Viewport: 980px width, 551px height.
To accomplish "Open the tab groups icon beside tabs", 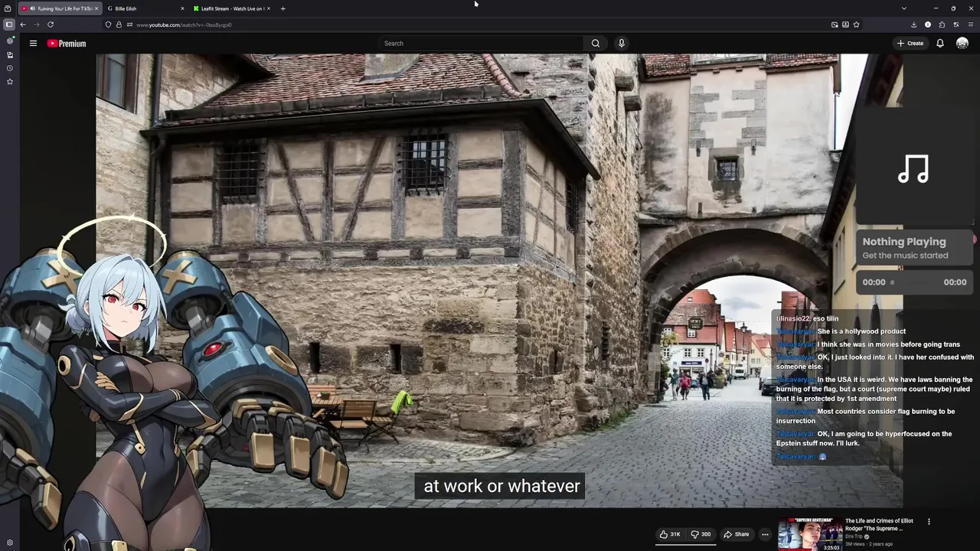I will (8, 8).
